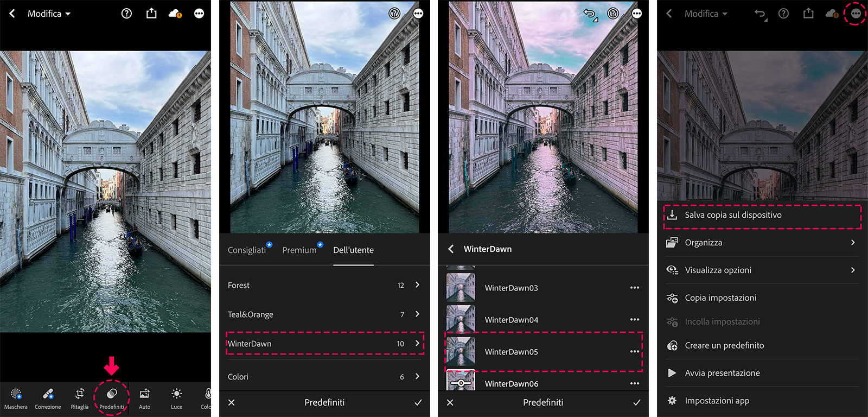
Task: Switch to the Premium presets tab
Action: click(x=299, y=250)
